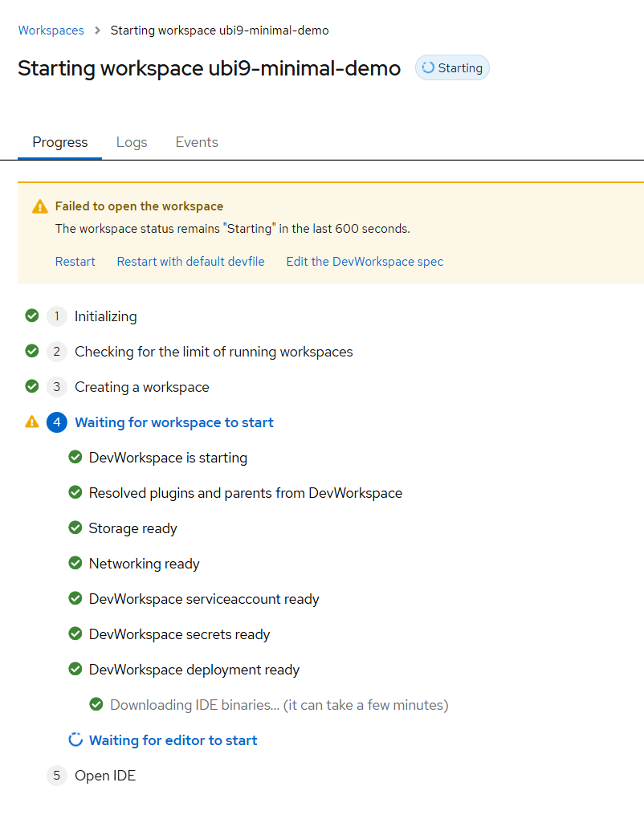Click the Restart link

coord(75,262)
